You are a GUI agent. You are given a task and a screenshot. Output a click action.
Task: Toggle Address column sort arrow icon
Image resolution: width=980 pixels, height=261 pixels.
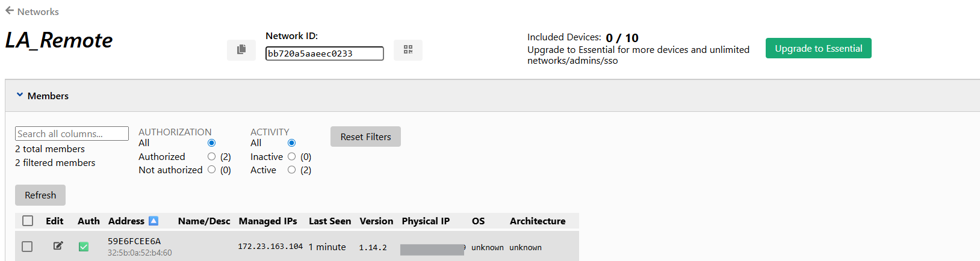[154, 221]
